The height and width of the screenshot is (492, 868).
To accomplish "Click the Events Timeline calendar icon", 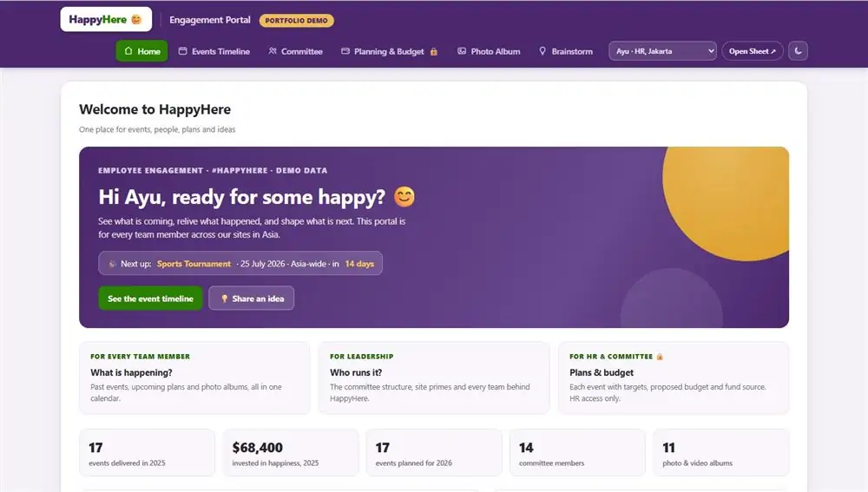I will (182, 51).
